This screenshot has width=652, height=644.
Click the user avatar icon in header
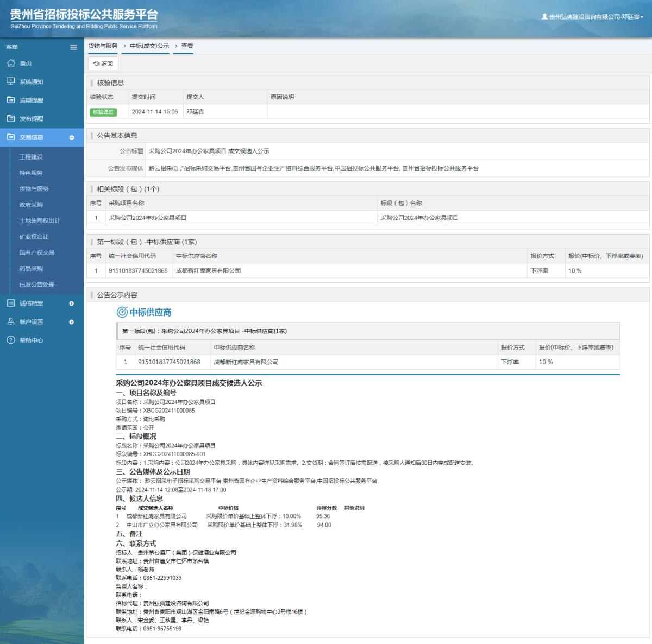click(x=544, y=17)
